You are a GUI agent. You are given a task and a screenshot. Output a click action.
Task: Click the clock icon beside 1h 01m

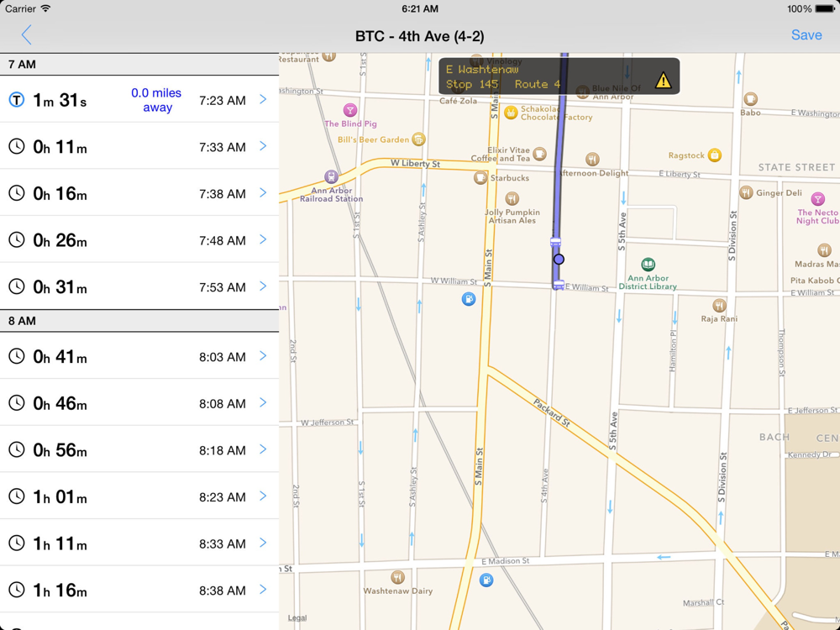17,496
